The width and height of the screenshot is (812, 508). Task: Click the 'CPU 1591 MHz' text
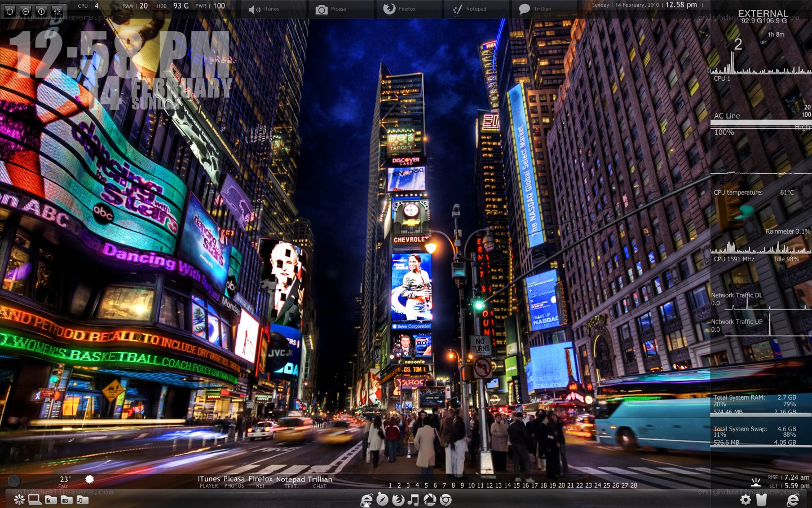tap(734, 259)
